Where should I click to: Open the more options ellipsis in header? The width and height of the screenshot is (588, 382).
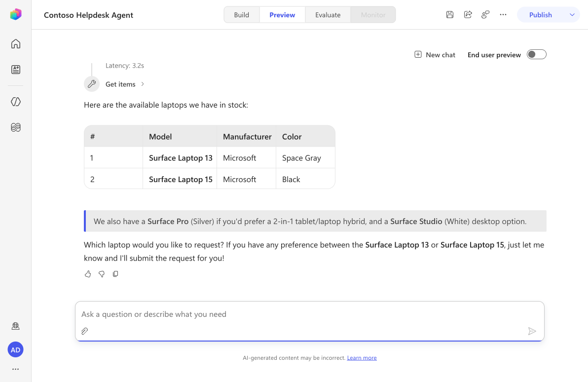point(503,15)
